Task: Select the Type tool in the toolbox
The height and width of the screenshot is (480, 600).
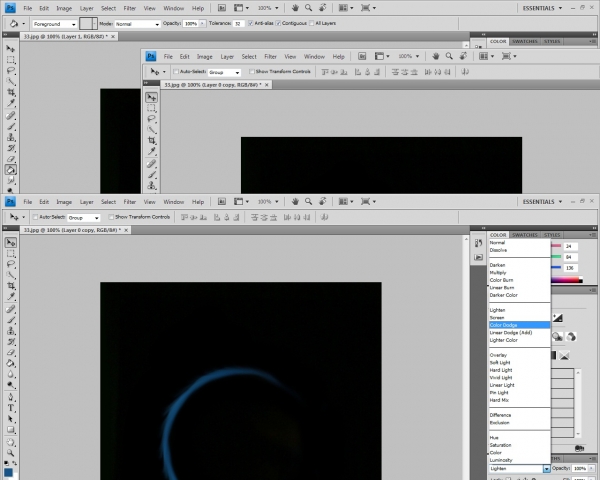Action: coord(11,408)
